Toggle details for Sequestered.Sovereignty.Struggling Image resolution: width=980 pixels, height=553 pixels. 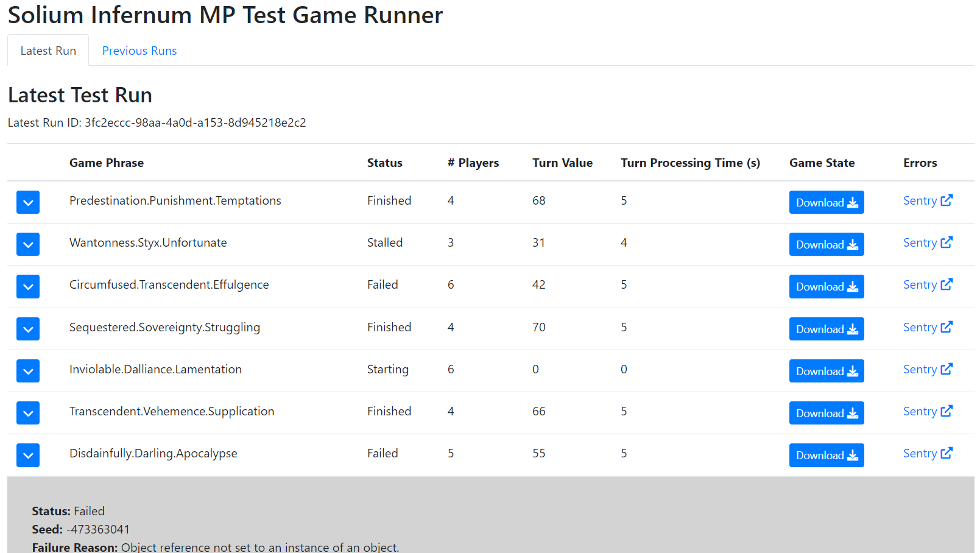28,329
